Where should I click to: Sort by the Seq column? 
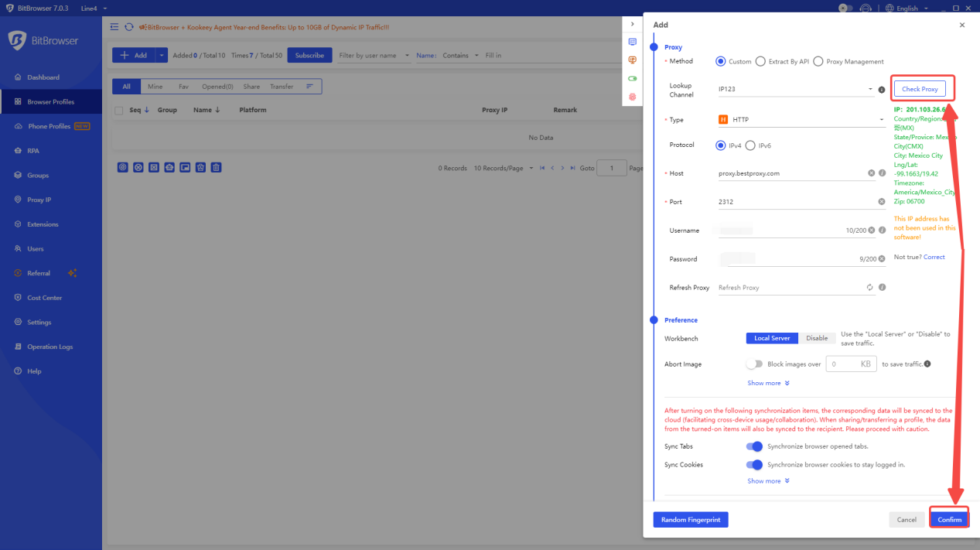click(x=139, y=111)
